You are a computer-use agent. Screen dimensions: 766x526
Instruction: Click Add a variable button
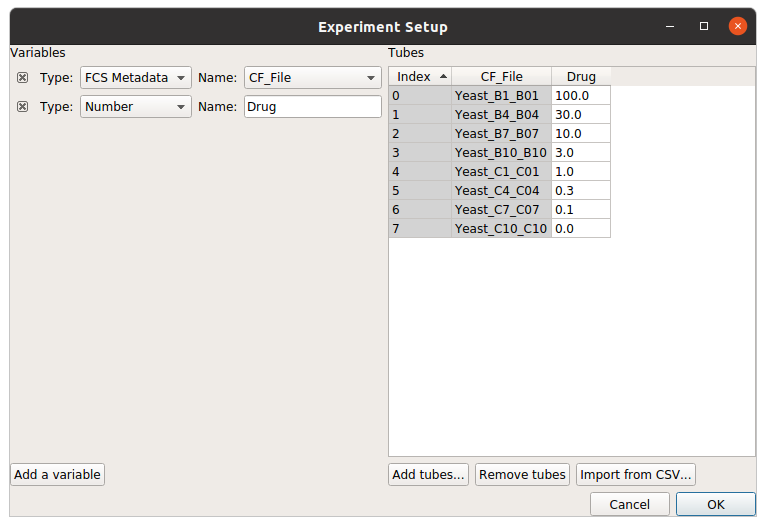point(57,475)
